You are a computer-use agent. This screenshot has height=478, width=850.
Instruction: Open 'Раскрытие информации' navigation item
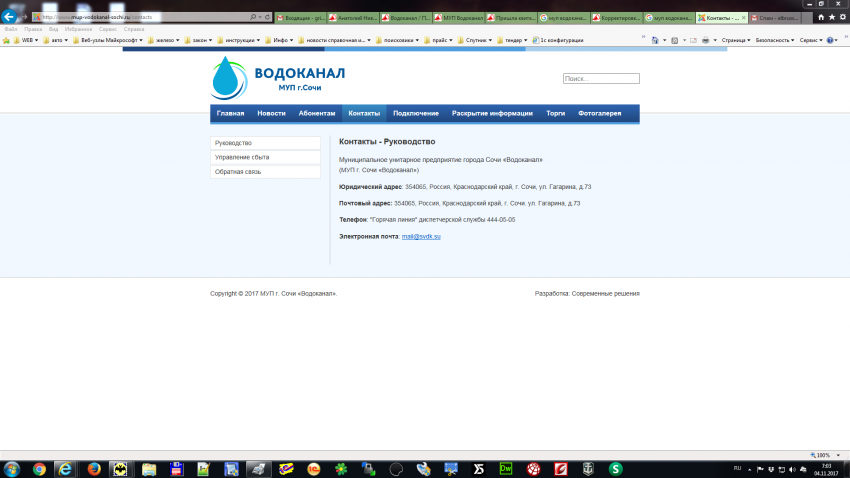coord(492,114)
